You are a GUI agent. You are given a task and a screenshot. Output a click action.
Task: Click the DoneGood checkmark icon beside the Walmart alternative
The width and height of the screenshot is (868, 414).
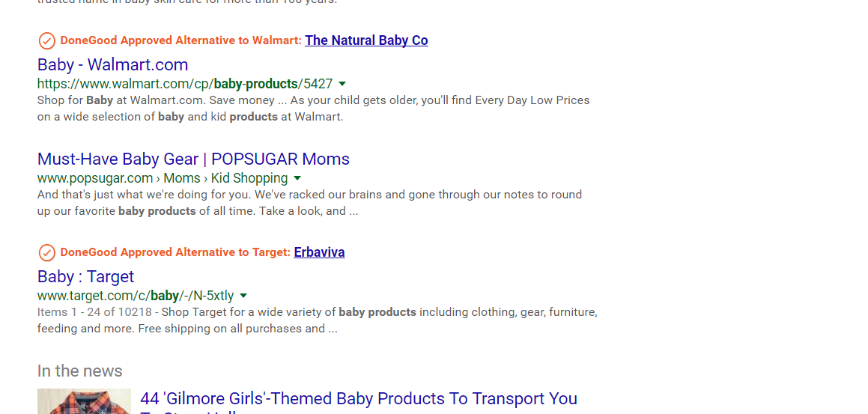[x=46, y=40]
